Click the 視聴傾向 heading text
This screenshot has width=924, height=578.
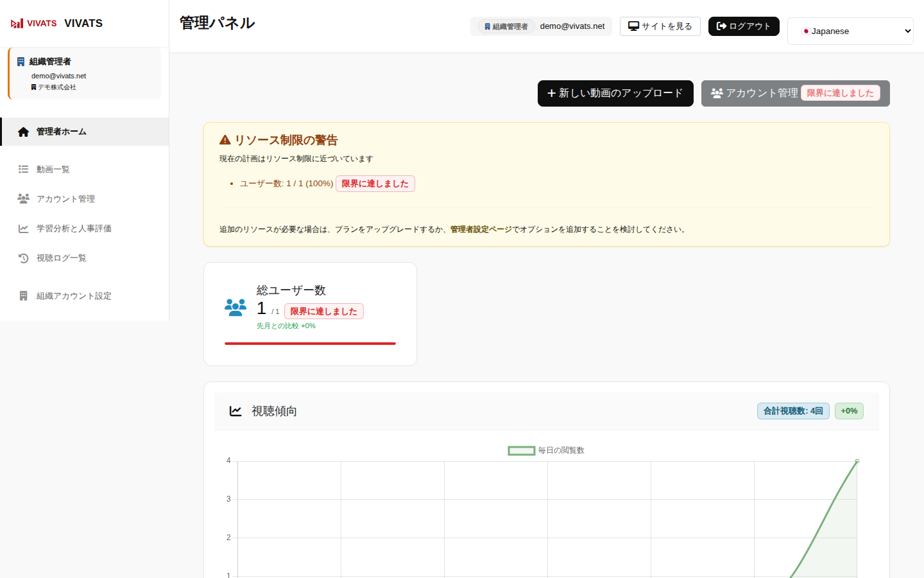274,411
